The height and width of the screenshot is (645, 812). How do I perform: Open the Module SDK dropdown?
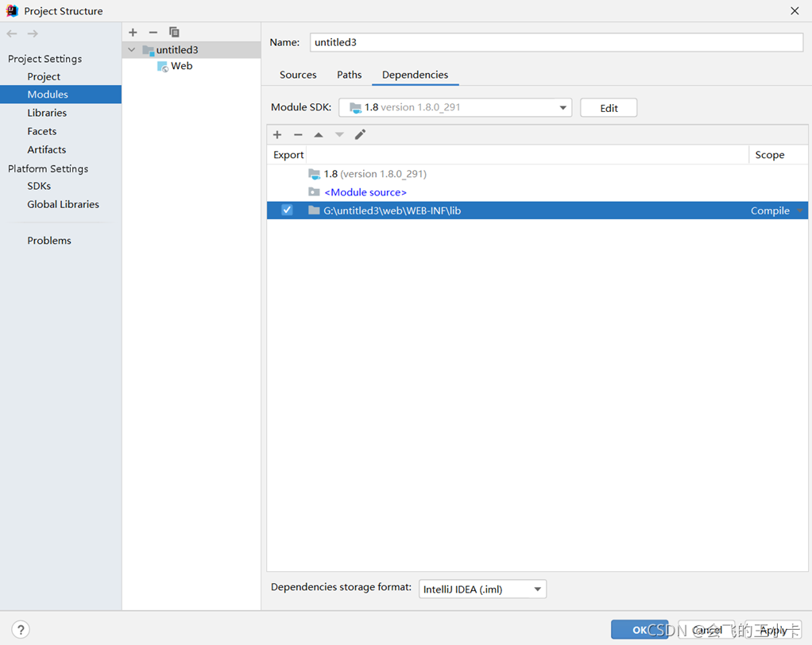pyautogui.click(x=563, y=108)
